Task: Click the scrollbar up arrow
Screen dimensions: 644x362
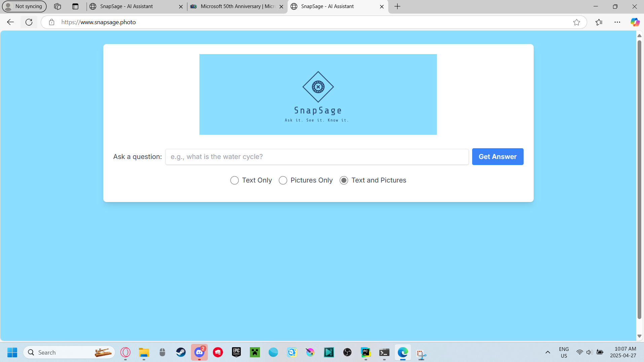Action: (x=639, y=36)
